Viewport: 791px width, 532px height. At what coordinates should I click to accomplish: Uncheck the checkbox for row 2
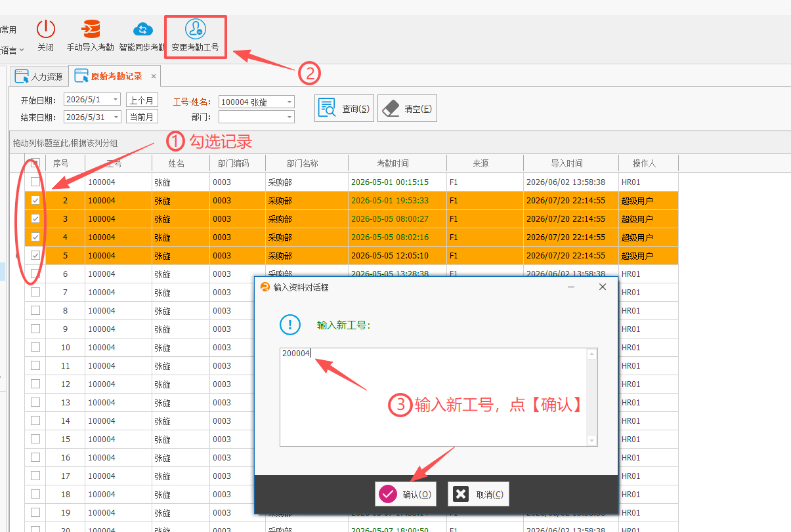click(x=35, y=201)
